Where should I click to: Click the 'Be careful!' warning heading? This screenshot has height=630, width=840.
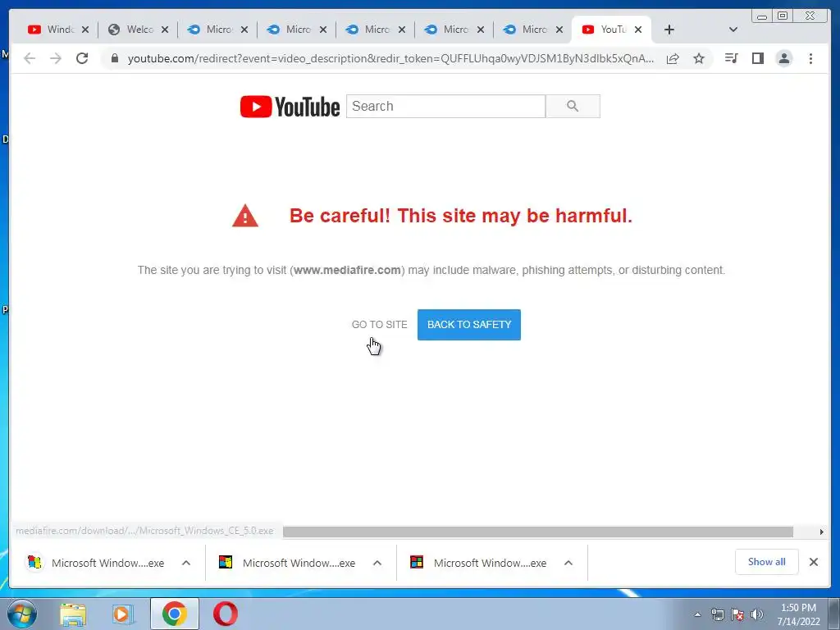pyautogui.click(x=461, y=216)
